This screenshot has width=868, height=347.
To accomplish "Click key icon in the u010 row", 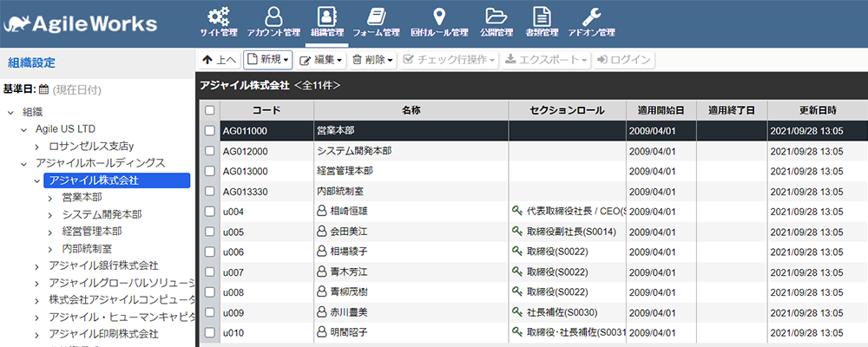I will (x=517, y=332).
